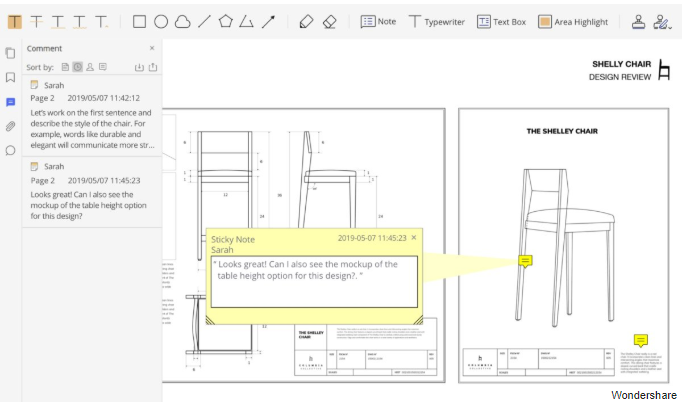
Task: Select the Strikethrough text tool
Action: (37, 21)
